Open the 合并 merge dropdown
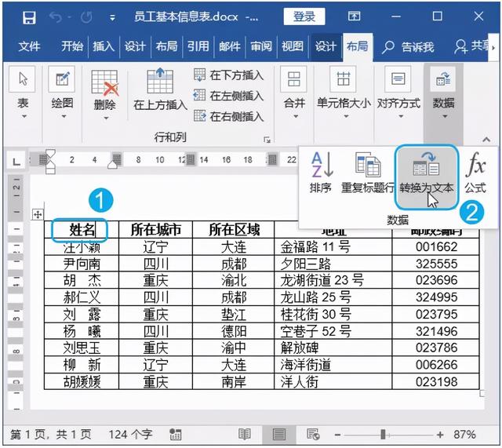The width and height of the screenshot is (502, 448). [294, 93]
